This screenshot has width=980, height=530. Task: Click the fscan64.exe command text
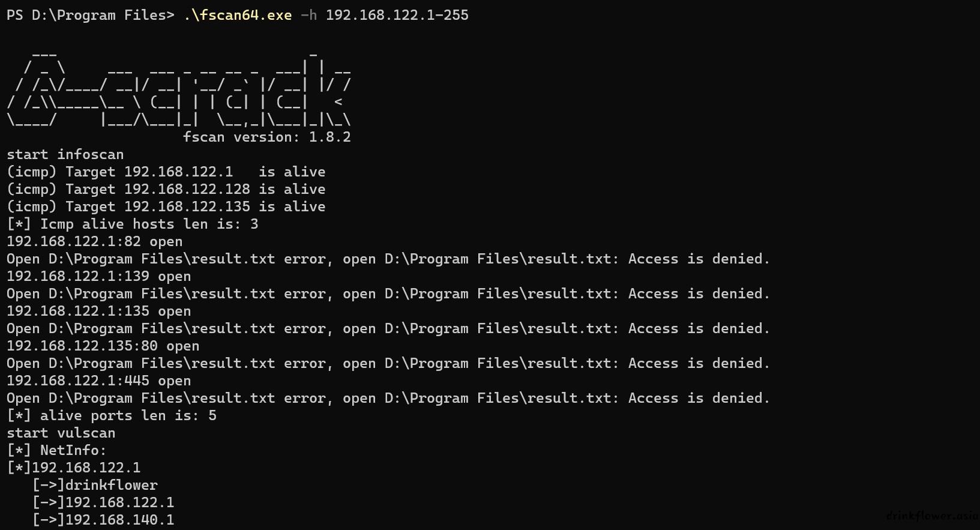click(238, 15)
